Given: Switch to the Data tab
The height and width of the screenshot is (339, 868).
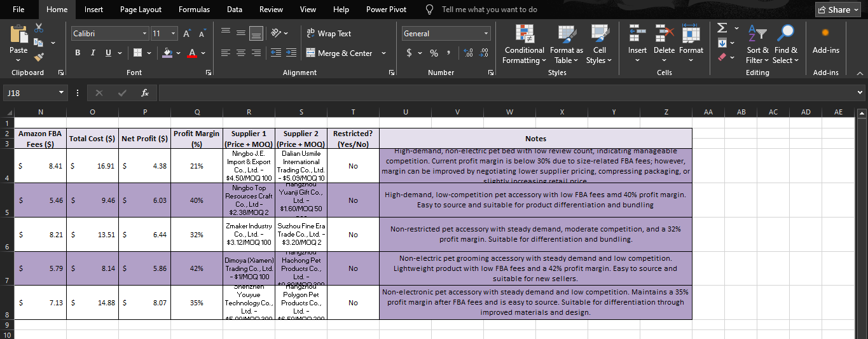Looking at the screenshot, I should click(x=235, y=10).
